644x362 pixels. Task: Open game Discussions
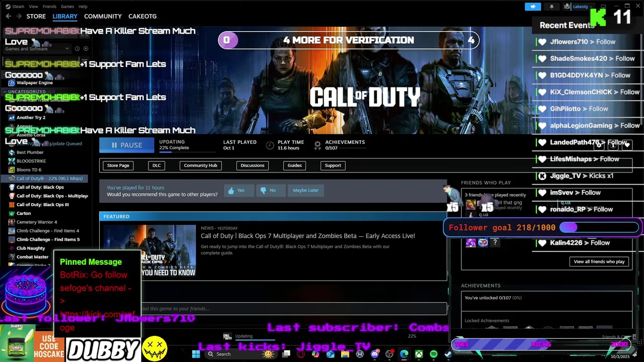[x=253, y=165]
